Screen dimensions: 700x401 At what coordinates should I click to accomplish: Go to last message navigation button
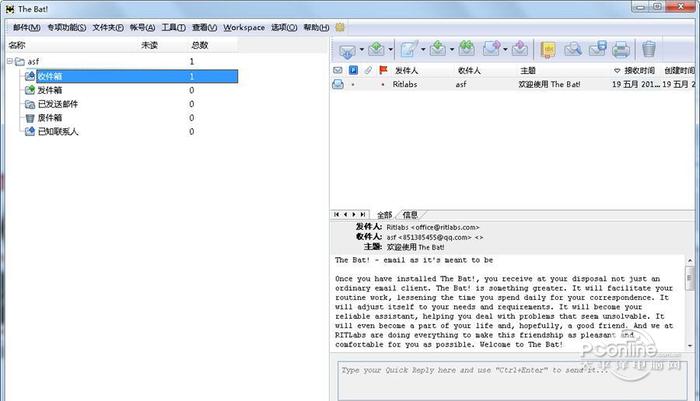coord(363,215)
